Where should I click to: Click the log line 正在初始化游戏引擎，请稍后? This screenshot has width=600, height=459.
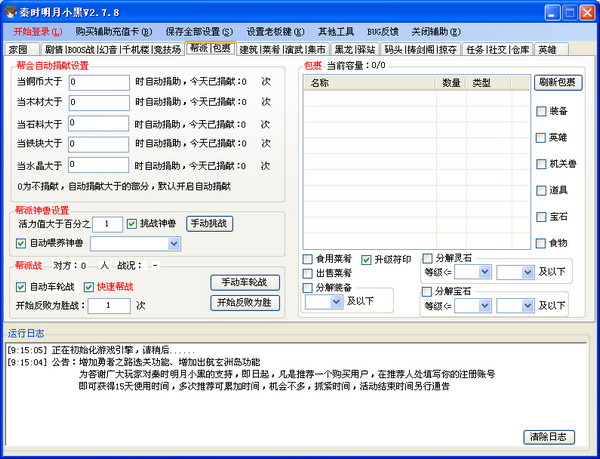123,350
